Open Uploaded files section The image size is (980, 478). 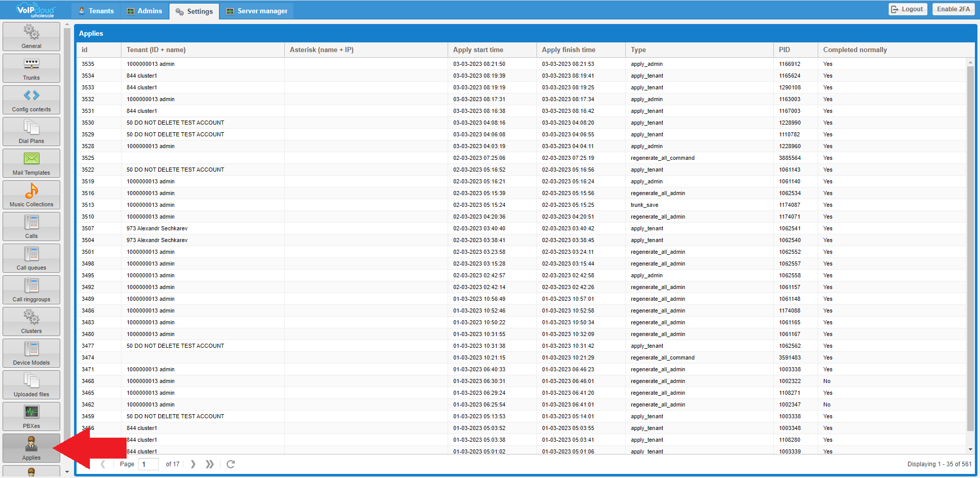31,385
